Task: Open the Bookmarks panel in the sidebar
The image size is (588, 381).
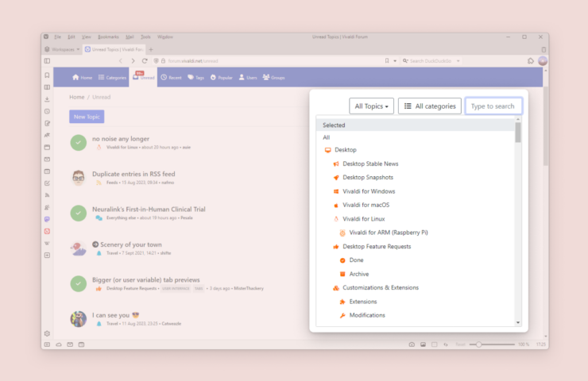Action: [47, 75]
